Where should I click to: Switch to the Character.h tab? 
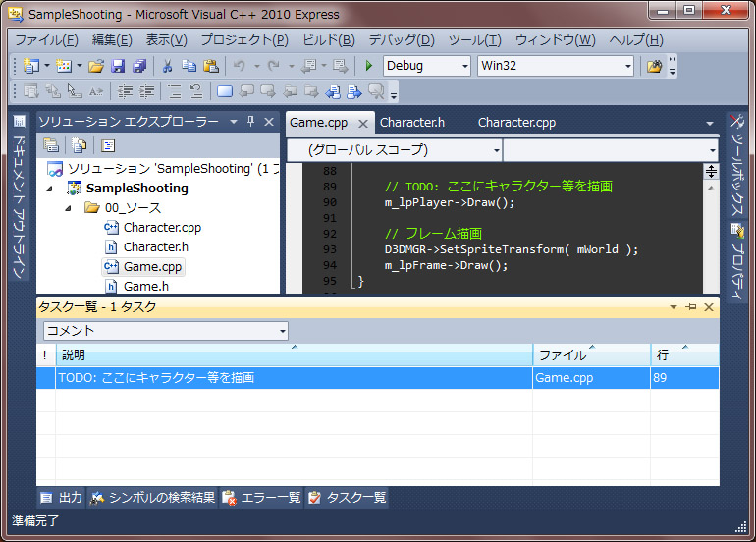pyautogui.click(x=412, y=123)
